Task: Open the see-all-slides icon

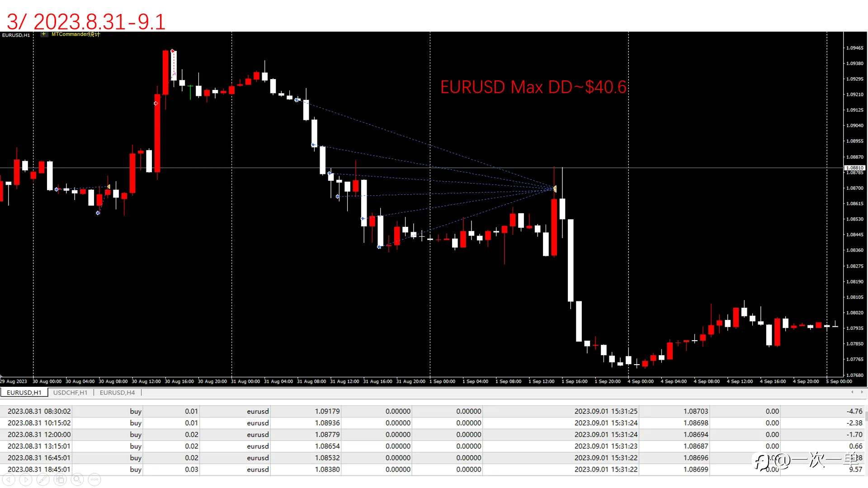Action: [60, 480]
